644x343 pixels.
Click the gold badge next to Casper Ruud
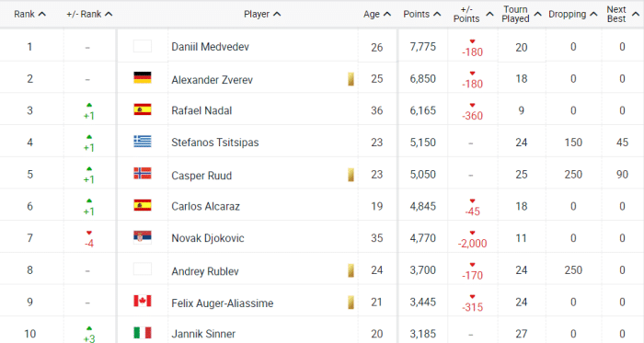[x=351, y=175]
